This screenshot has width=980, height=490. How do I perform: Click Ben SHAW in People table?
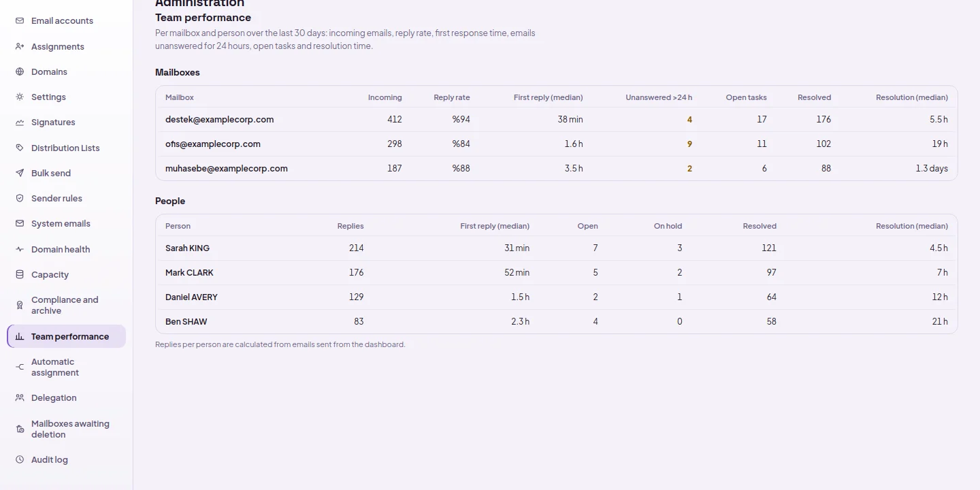(x=186, y=321)
